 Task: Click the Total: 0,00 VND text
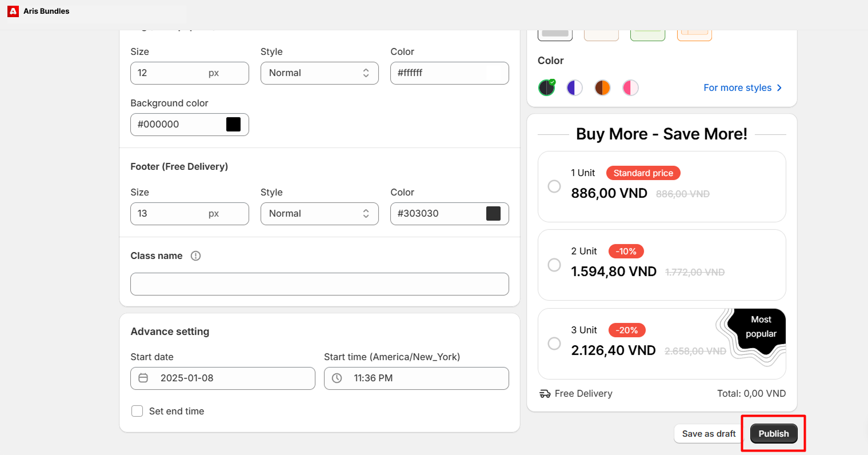pyautogui.click(x=751, y=393)
